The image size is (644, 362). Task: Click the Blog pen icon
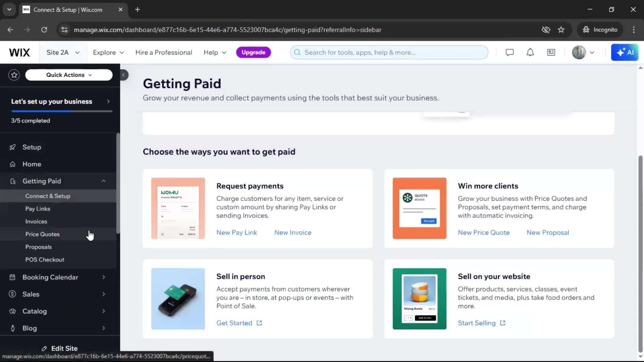pos(13,328)
